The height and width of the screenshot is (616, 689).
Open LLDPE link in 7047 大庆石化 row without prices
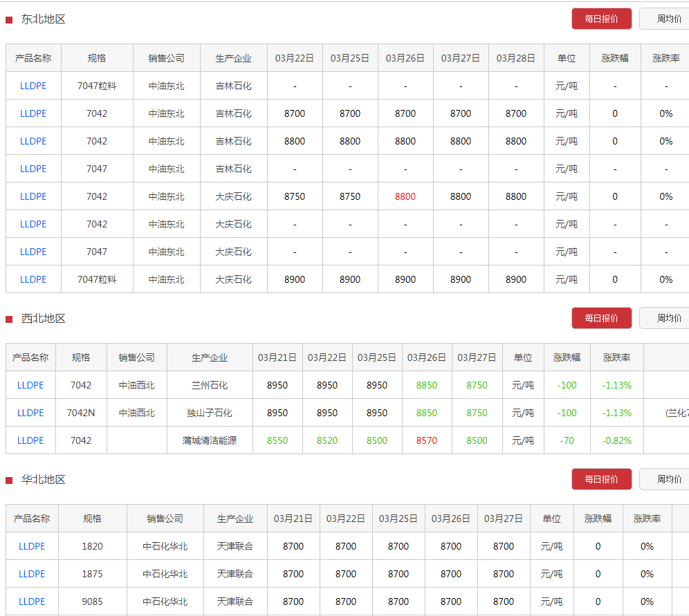pos(33,252)
